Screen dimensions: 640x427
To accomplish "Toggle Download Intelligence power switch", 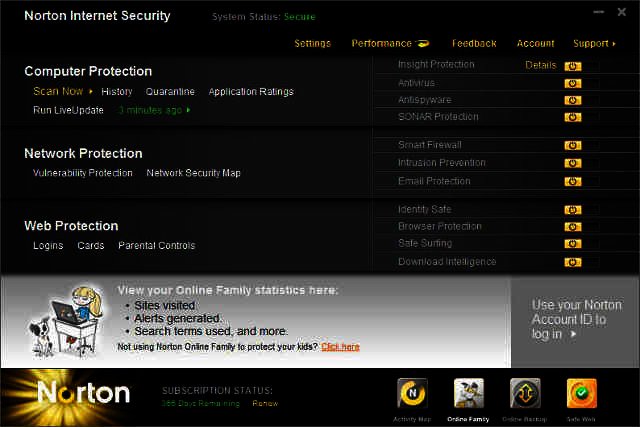I will (573, 262).
